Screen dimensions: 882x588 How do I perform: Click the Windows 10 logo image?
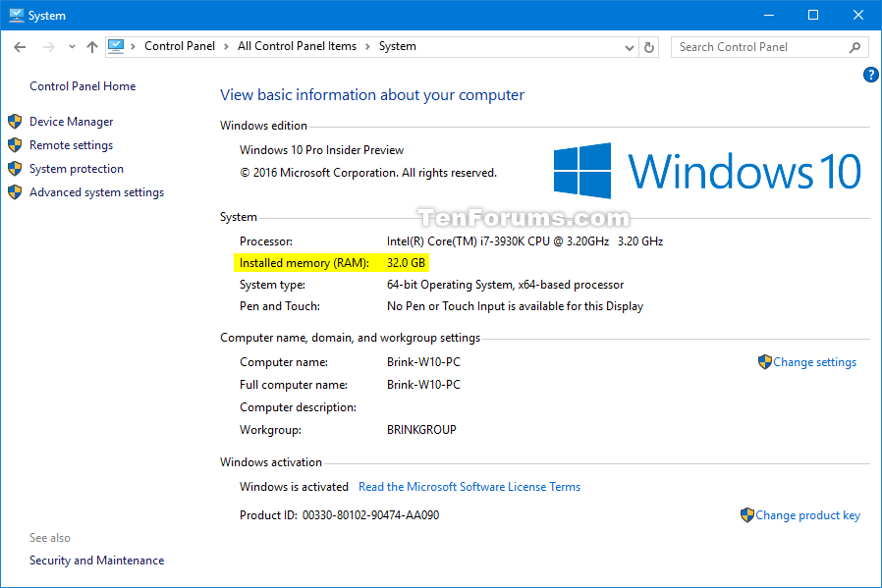[706, 171]
